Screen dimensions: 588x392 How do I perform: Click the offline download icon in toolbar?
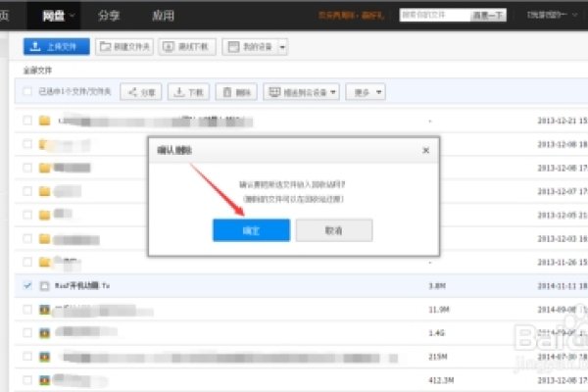click(x=168, y=46)
